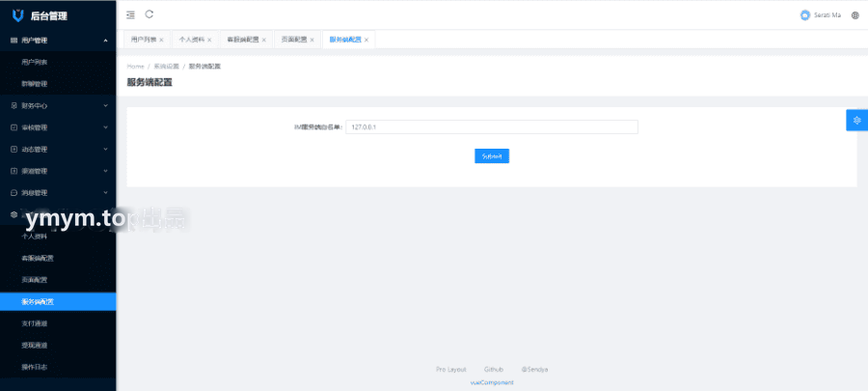Click the blue Submit button

(x=492, y=156)
